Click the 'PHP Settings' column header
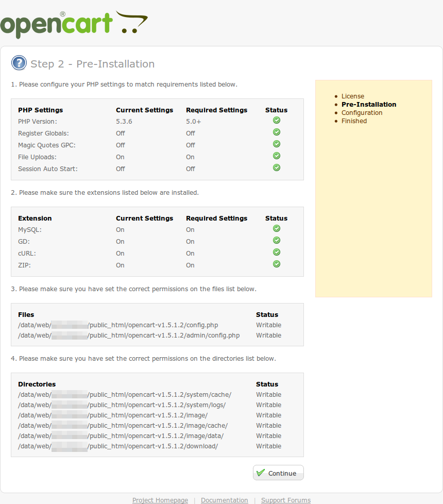This screenshot has height=504, width=443. (41, 110)
